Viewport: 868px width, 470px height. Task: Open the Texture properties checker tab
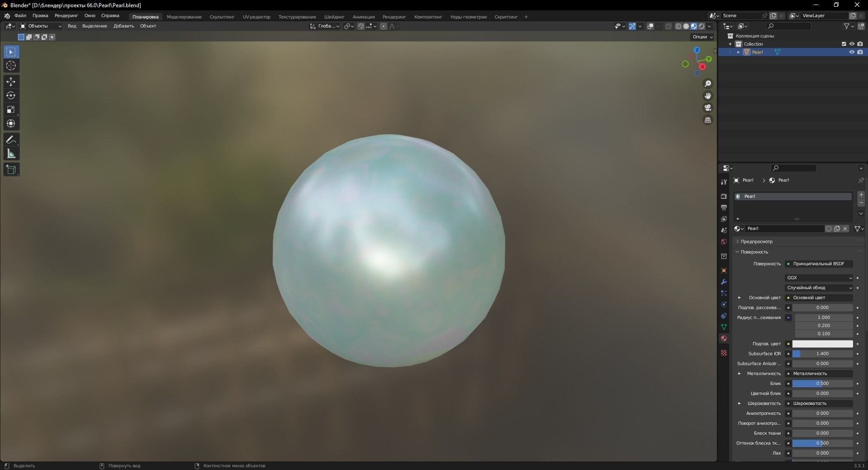(724, 352)
